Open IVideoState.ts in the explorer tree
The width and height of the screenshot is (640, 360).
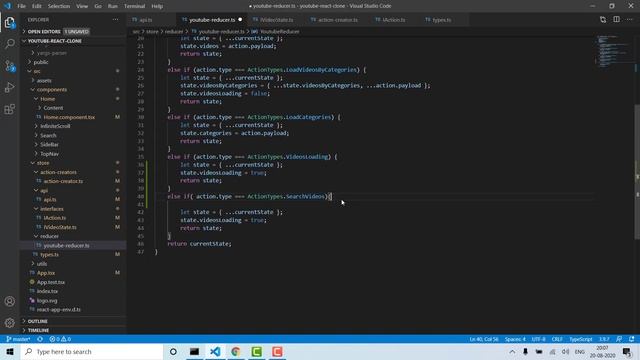[x=60, y=227]
